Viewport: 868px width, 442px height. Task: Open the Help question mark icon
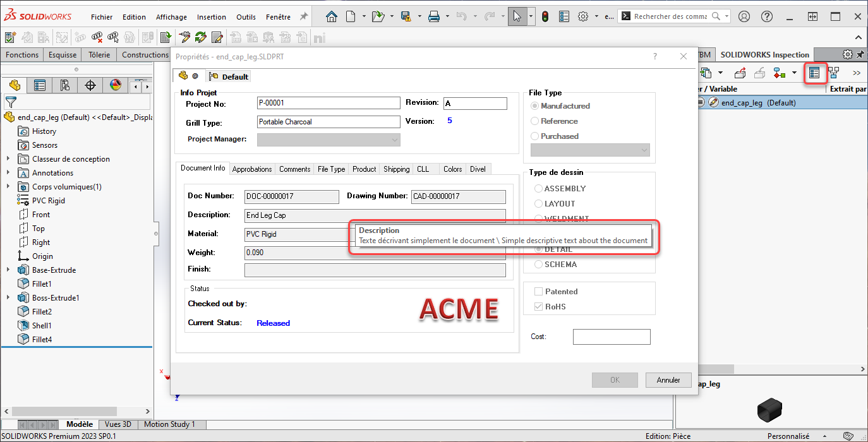[x=766, y=16]
